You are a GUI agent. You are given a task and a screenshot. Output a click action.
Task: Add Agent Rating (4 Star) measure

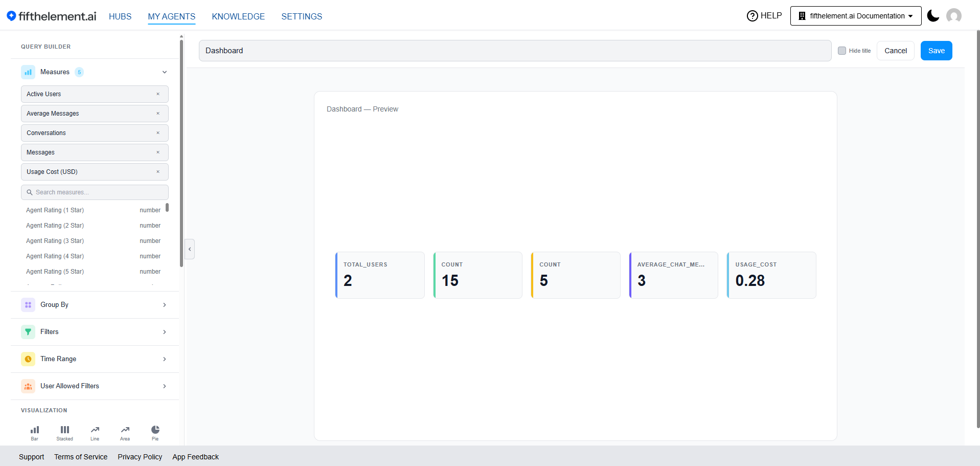93,256
